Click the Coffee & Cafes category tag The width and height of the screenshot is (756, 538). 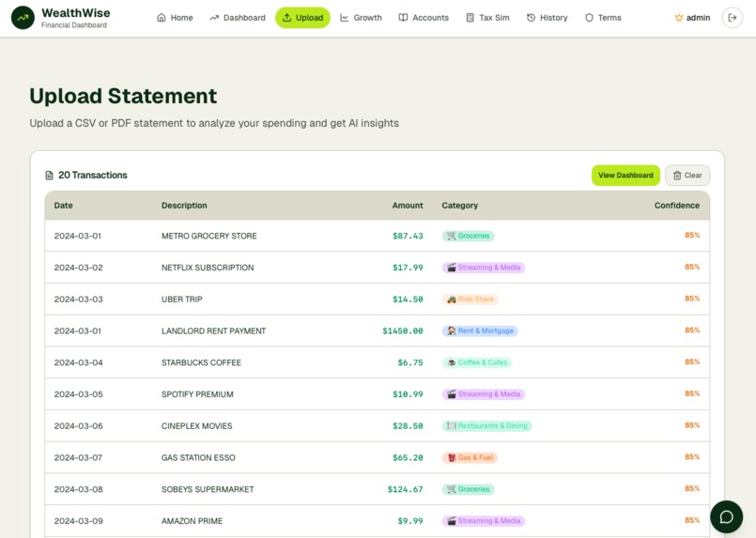click(477, 362)
